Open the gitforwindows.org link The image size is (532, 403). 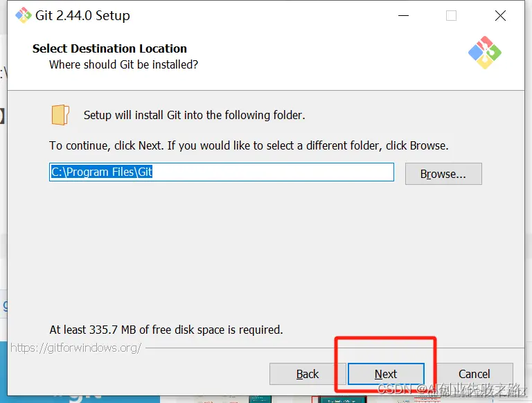coord(76,348)
